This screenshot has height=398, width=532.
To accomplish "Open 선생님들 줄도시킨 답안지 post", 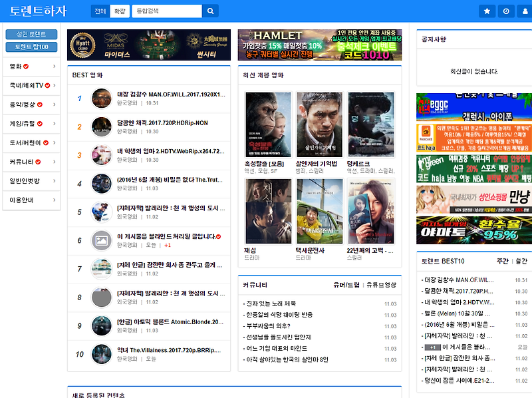I will click(278, 337).
